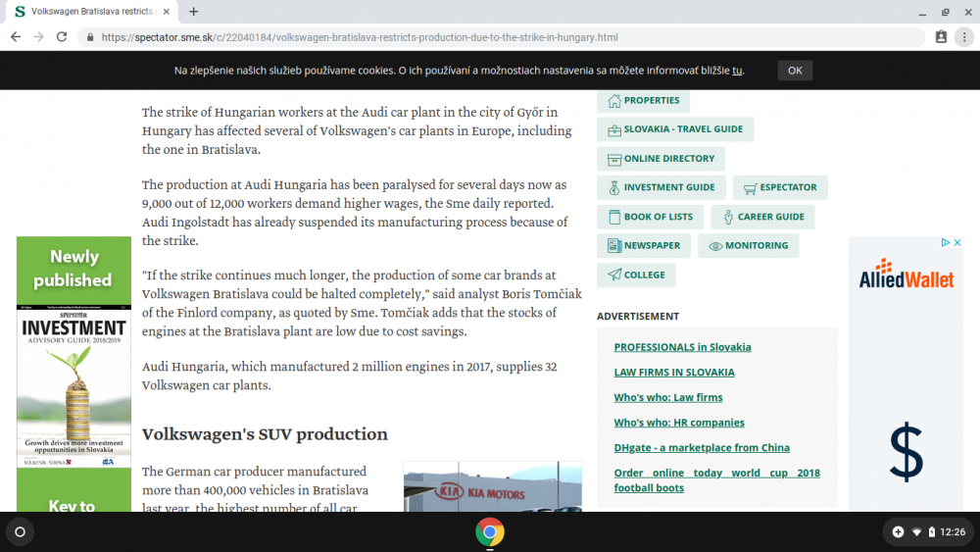Go back using the browser back arrow
Image resolution: width=980 pixels, height=552 pixels.
click(16, 37)
